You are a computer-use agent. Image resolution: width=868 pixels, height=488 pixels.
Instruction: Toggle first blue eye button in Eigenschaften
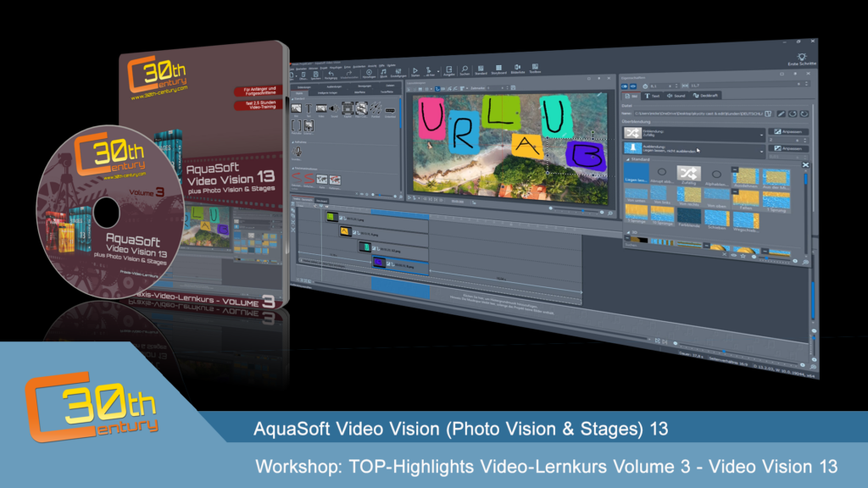(625, 86)
